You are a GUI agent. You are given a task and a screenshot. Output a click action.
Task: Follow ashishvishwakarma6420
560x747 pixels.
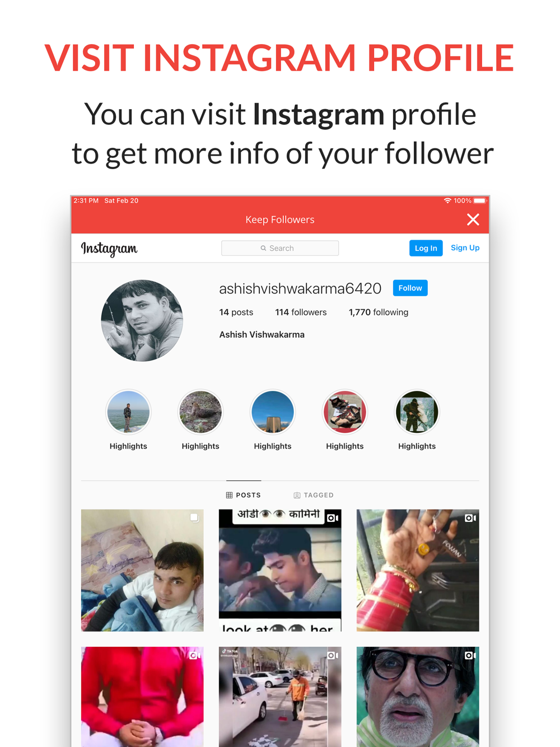410,288
